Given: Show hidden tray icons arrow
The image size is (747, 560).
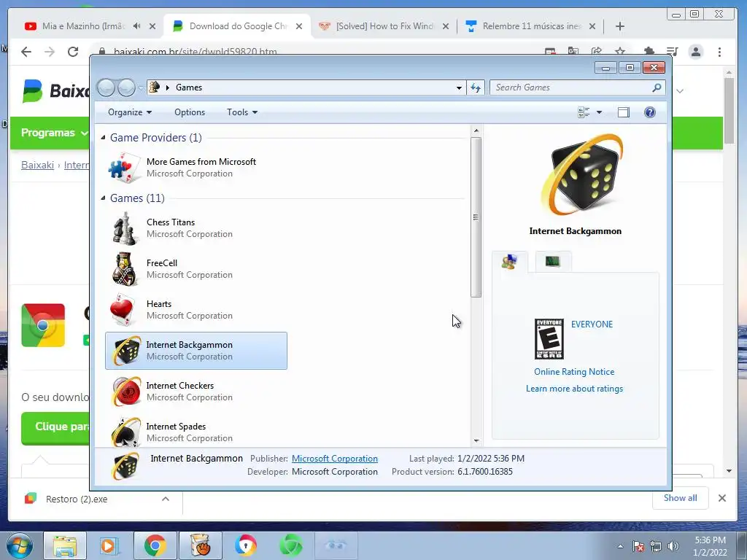Looking at the screenshot, I should tap(620, 546).
